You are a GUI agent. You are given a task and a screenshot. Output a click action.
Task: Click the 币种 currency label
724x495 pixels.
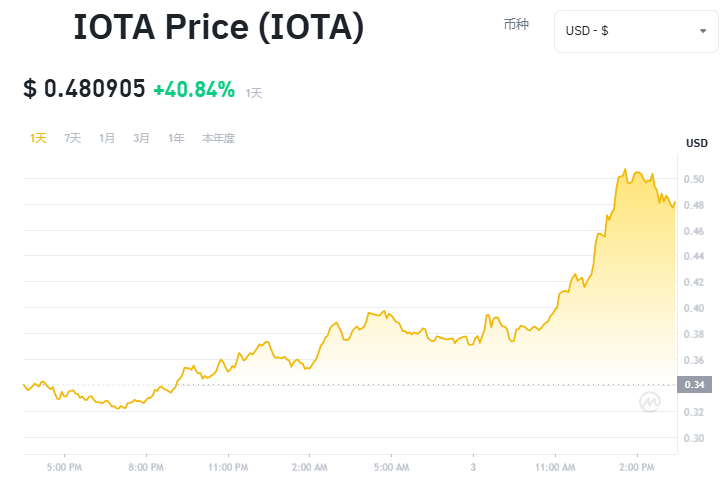[517, 24]
